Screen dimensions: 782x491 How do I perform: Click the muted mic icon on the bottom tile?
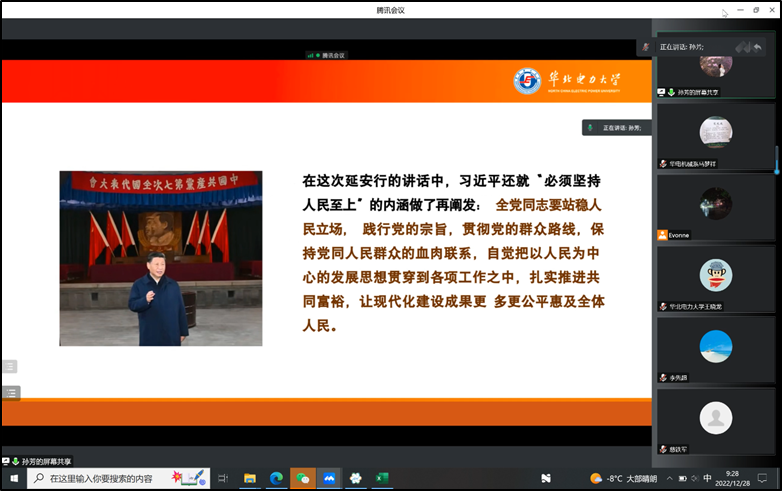pyautogui.click(x=663, y=449)
